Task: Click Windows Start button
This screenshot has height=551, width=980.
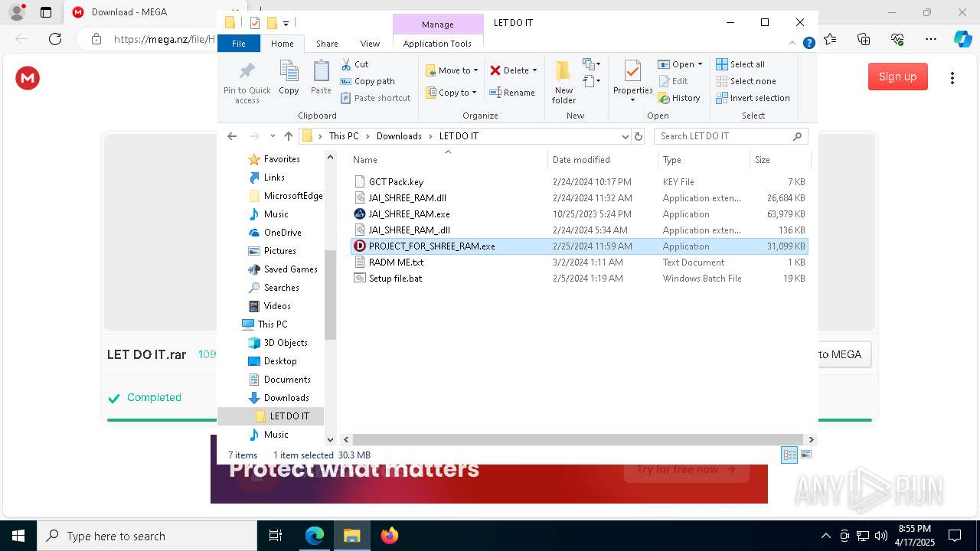Action: pyautogui.click(x=18, y=536)
